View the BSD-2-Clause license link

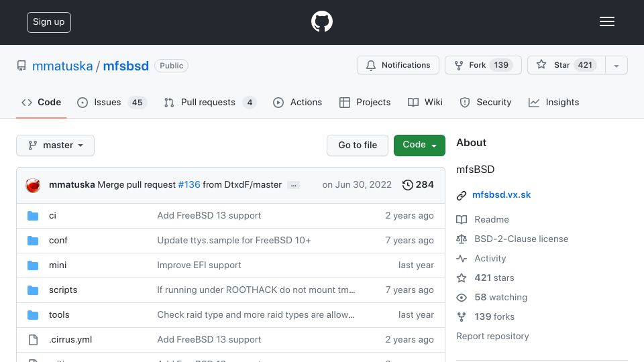(x=512, y=239)
